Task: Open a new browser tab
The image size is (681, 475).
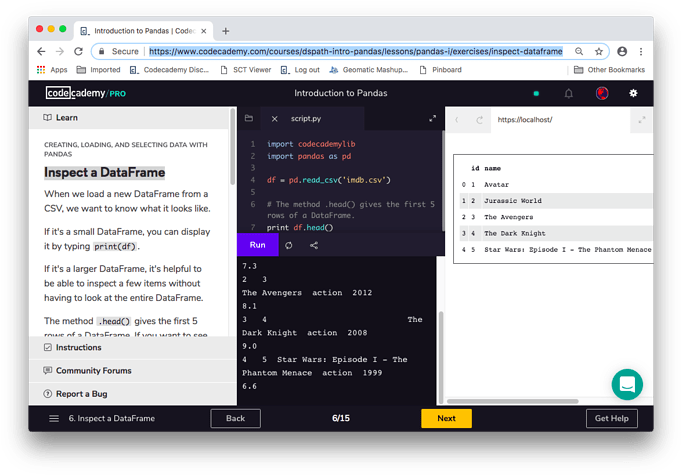Action: pos(225,31)
